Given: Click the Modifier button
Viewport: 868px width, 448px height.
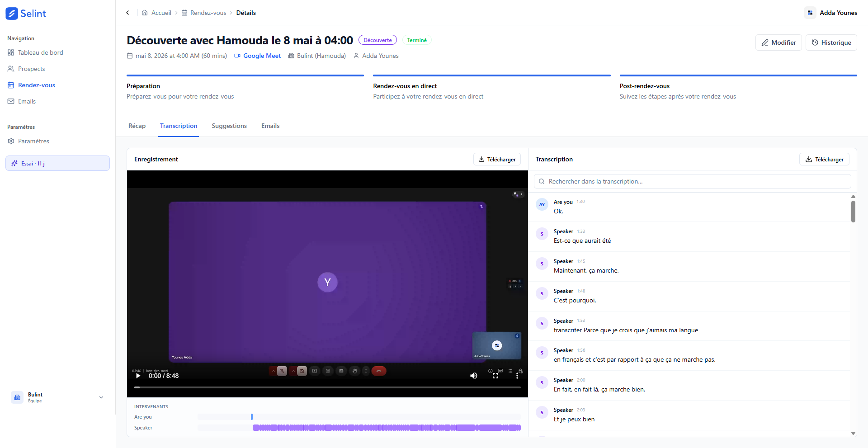Looking at the screenshot, I should pyautogui.click(x=778, y=42).
